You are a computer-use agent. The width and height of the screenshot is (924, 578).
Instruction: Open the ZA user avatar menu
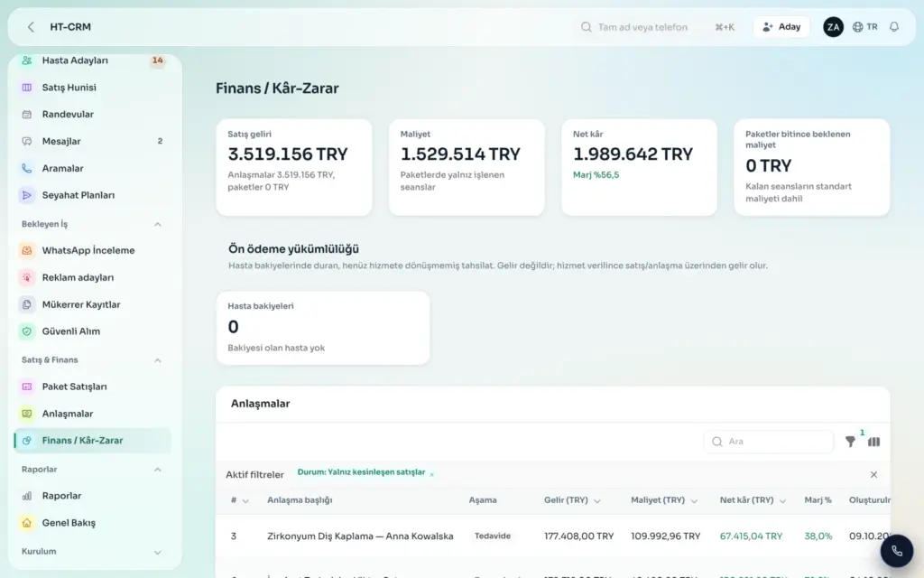pos(833,26)
